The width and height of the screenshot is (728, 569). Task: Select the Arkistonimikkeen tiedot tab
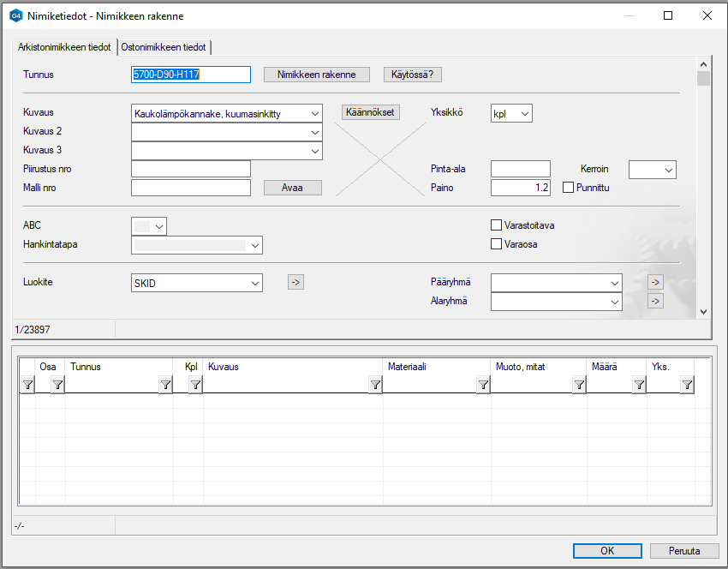tap(64, 47)
